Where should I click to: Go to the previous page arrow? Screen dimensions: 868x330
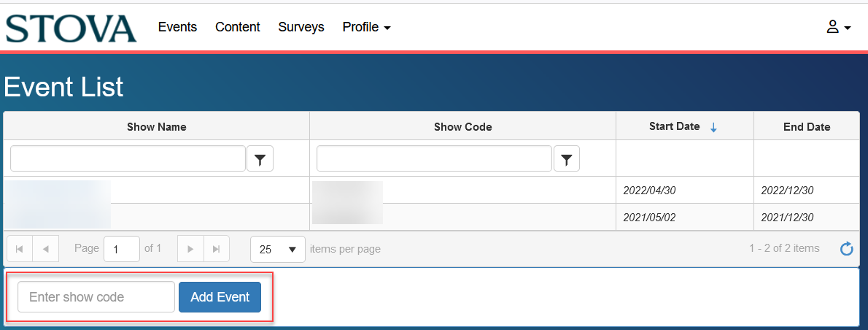click(46, 249)
